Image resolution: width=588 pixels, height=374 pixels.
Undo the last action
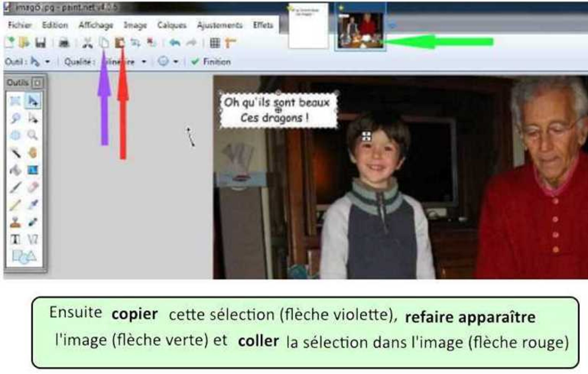175,43
